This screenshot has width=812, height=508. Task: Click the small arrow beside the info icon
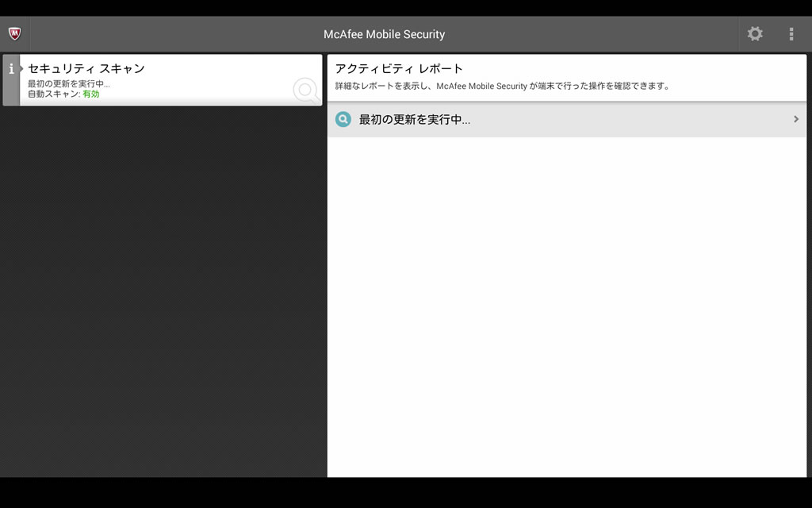point(22,68)
